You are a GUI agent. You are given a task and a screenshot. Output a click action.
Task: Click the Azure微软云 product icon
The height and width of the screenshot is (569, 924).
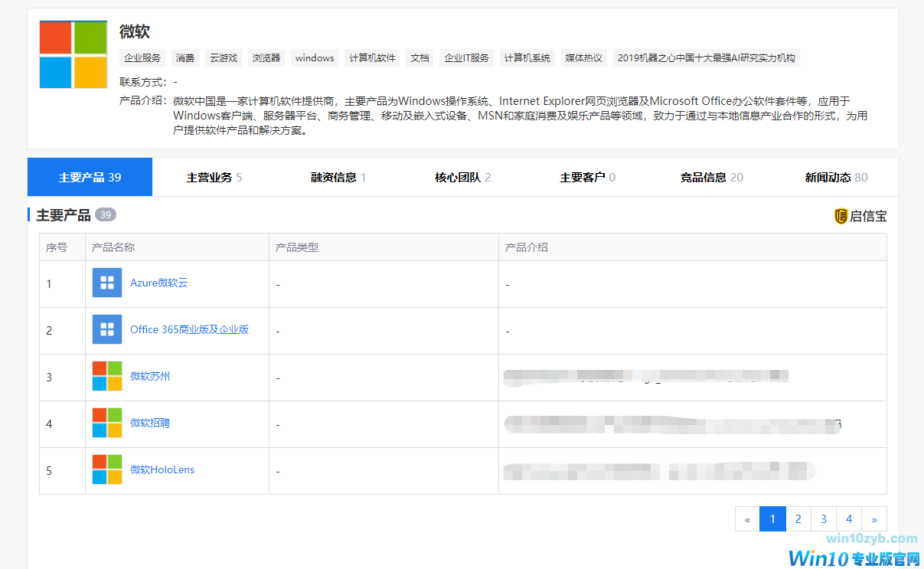(107, 283)
